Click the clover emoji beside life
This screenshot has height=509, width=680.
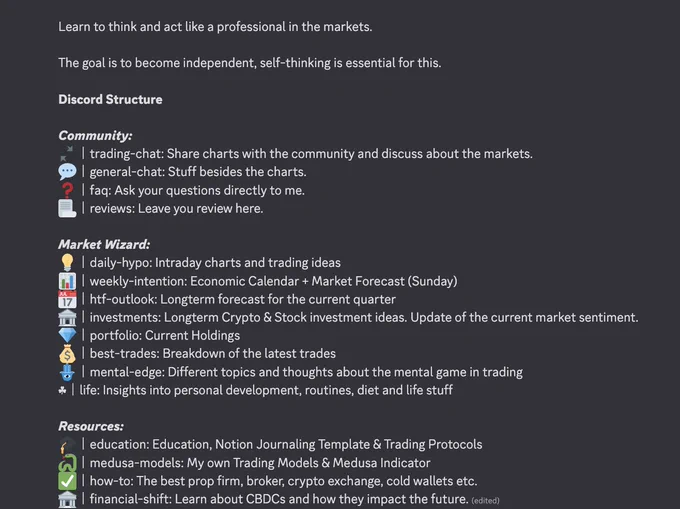62,390
